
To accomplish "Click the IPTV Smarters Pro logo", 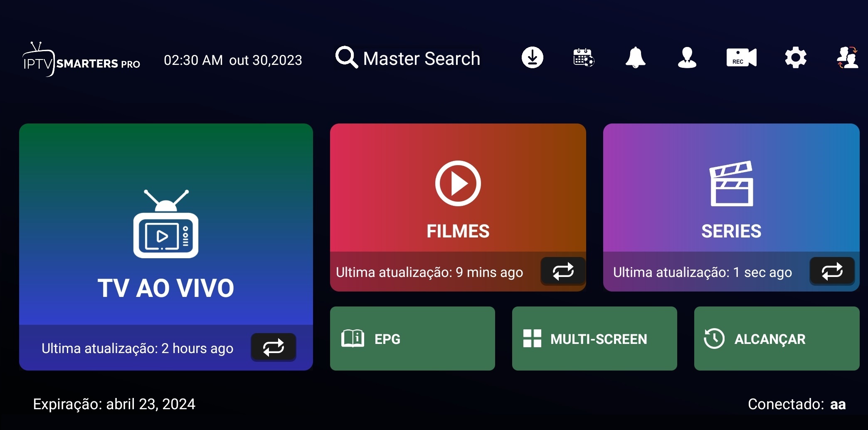I will [81, 60].
